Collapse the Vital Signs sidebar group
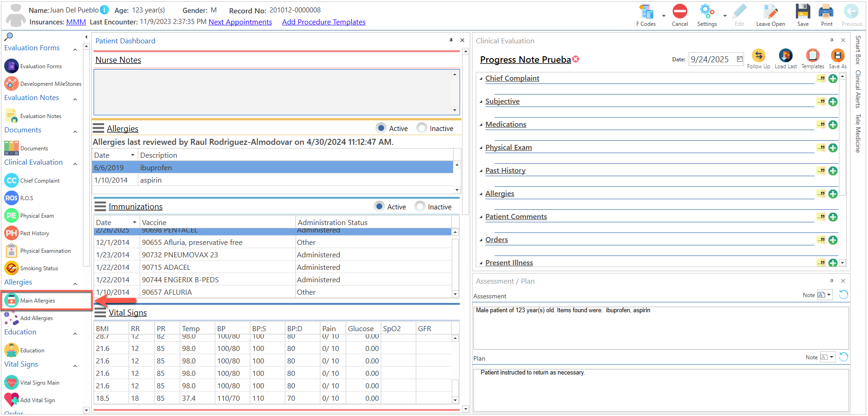 point(75,366)
